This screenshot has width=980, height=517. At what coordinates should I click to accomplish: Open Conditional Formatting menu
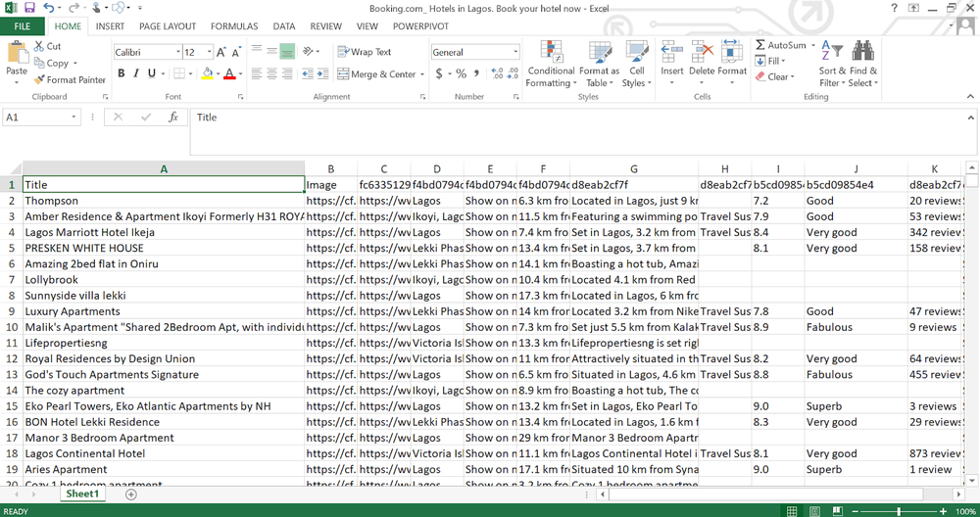click(551, 65)
